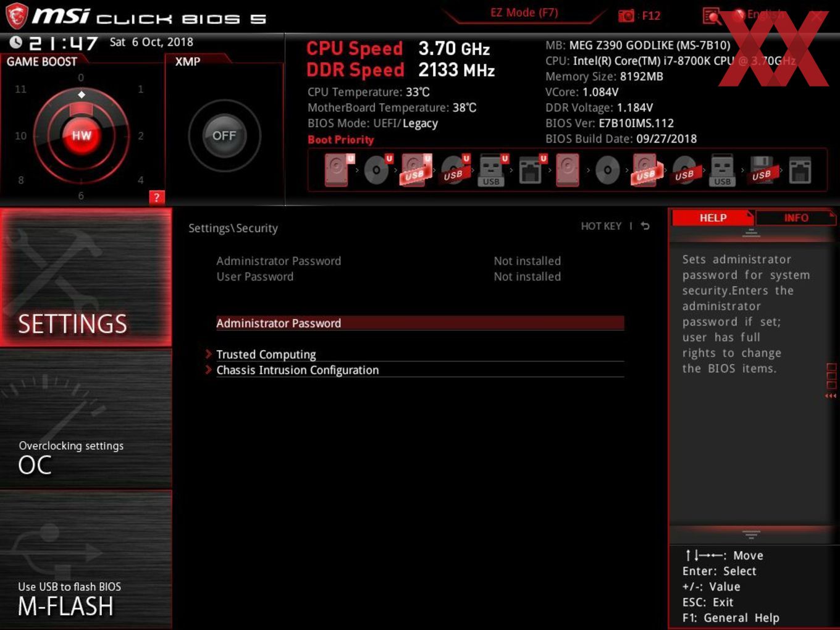The width and height of the screenshot is (840, 630).
Task: Select the legacy network boot icon at row end
Action: [800, 170]
